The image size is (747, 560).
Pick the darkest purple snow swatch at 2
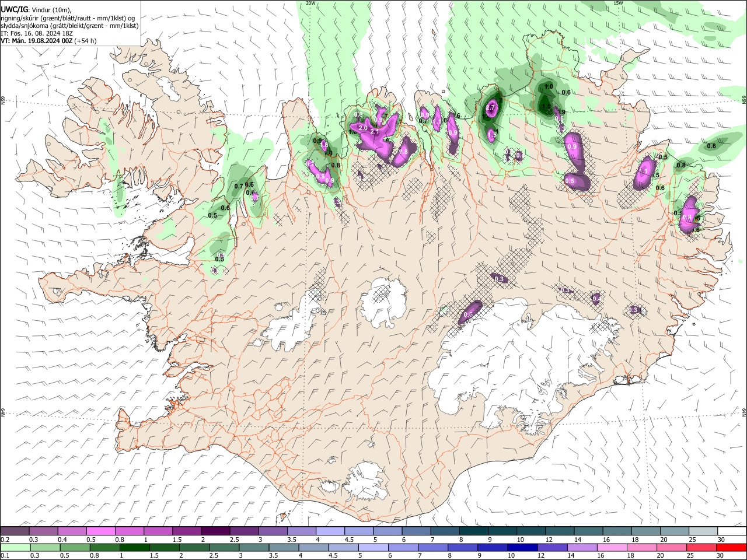(x=215, y=531)
